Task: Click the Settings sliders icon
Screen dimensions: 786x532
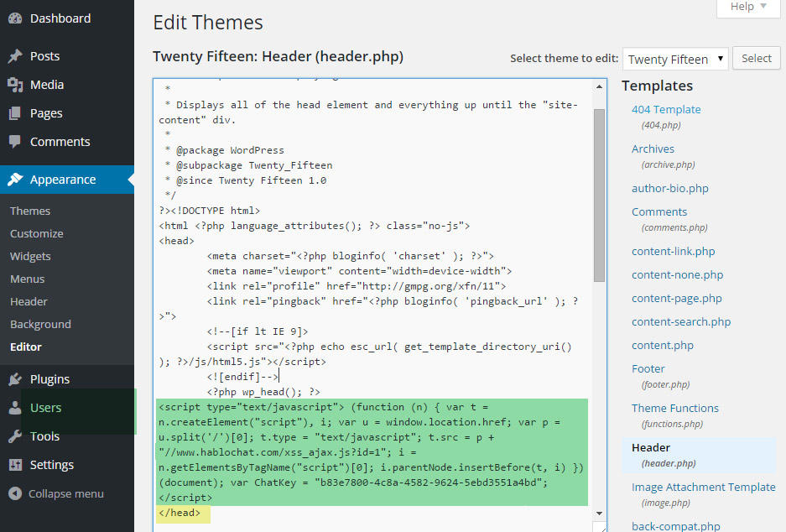Action: 15,465
